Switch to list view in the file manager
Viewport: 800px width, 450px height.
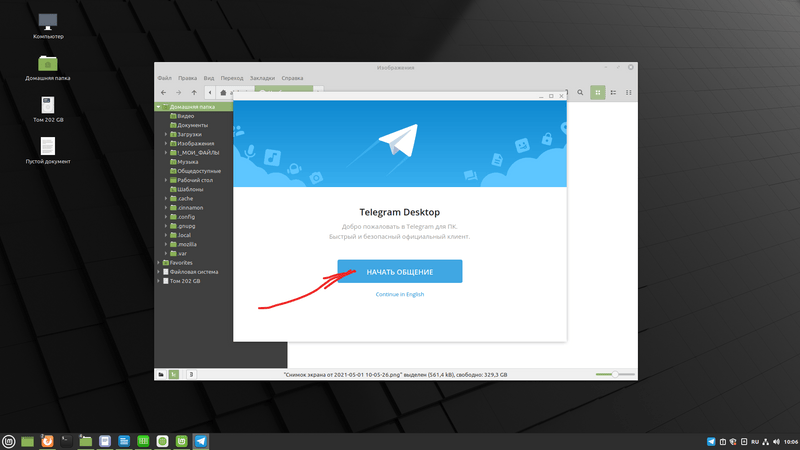tap(613, 92)
